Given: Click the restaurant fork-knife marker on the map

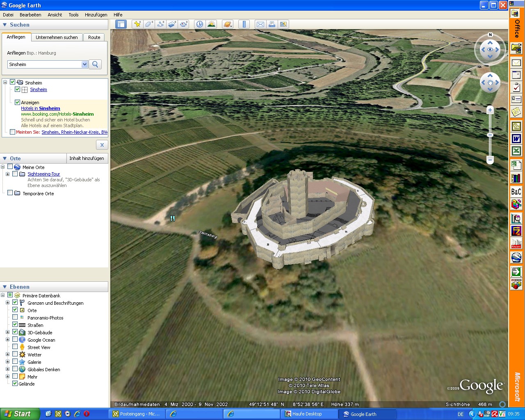Looking at the screenshot, I should click(x=173, y=219).
